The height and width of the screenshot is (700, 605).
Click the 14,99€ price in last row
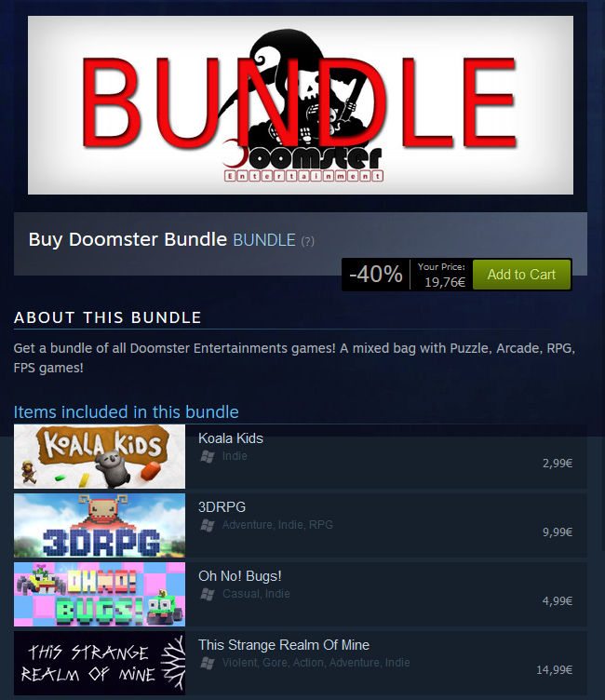pyautogui.click(x=554, y=669)
